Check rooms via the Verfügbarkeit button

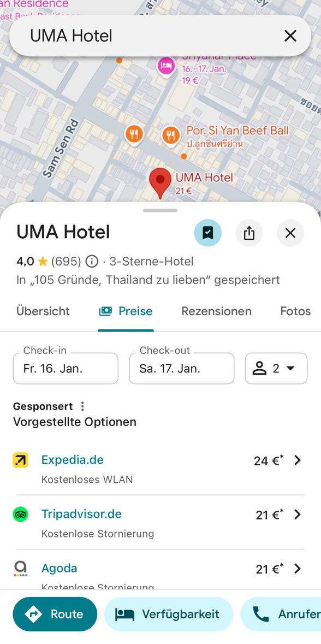point(169,614)
